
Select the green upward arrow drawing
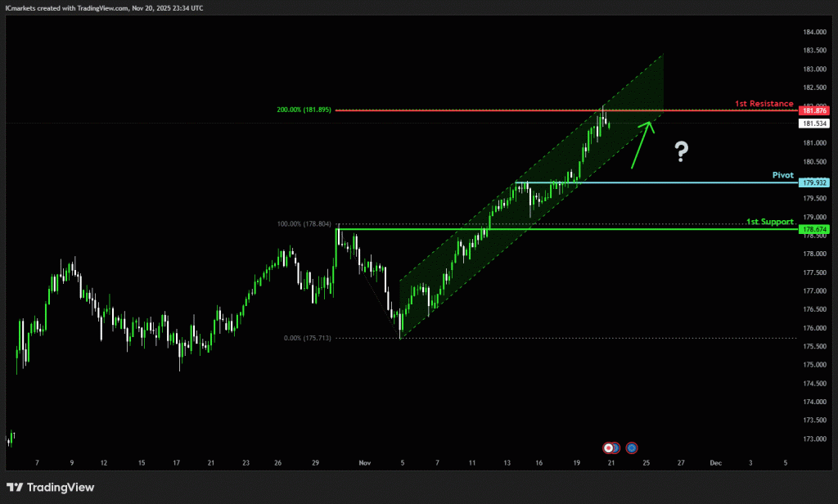[x=642, y=143]
